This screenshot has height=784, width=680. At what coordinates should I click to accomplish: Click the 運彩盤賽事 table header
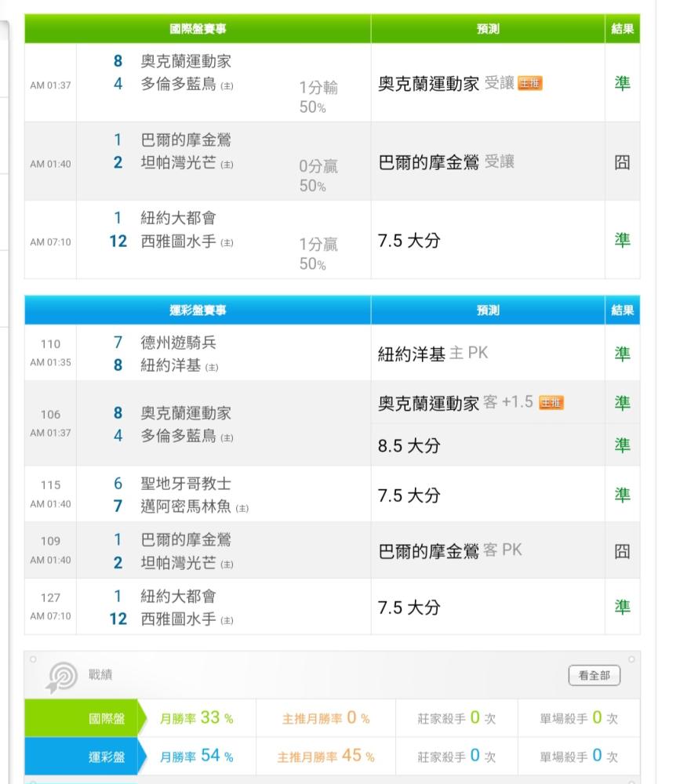coord(198,310)
